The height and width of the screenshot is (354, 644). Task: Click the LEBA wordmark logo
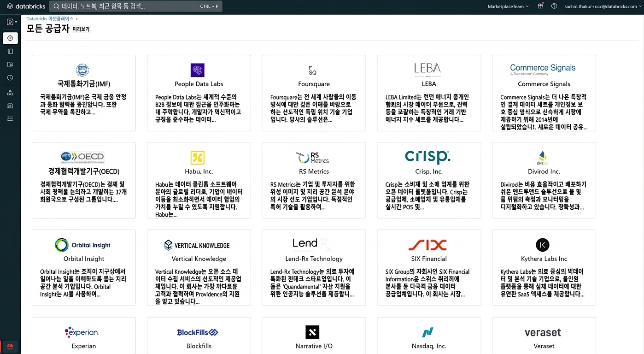pos(427,69)
